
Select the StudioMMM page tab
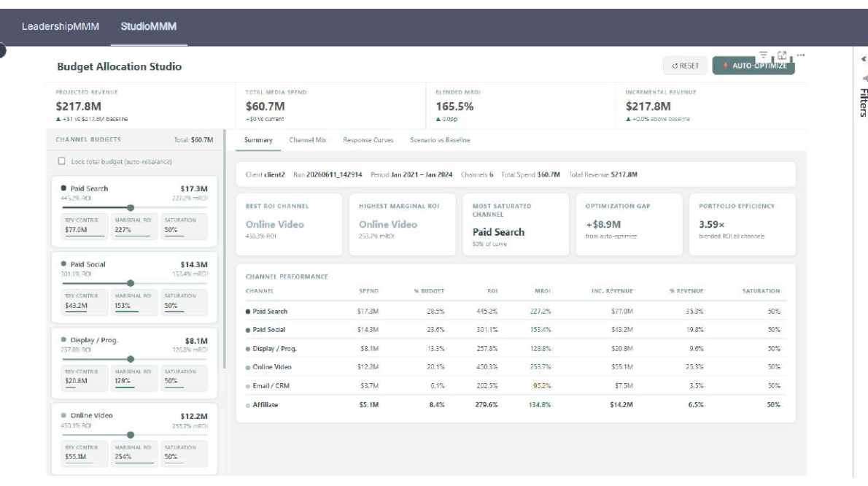click(x=148, y=26)
